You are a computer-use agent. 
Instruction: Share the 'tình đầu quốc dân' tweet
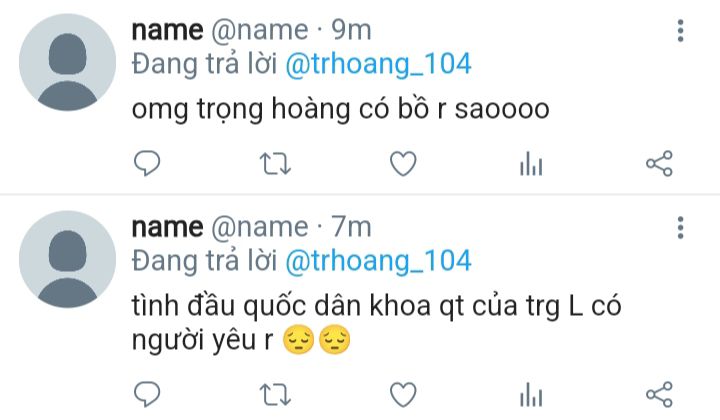(659, 395)
